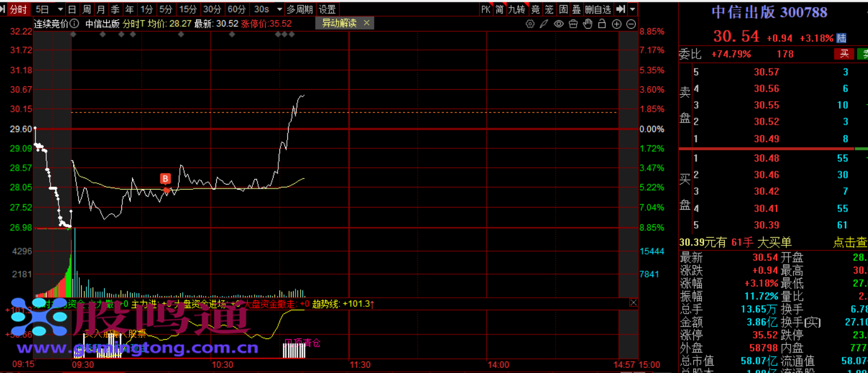868x373 pixels.
Task: Click the red 买 buy button
Action: (x=844, y=54)
